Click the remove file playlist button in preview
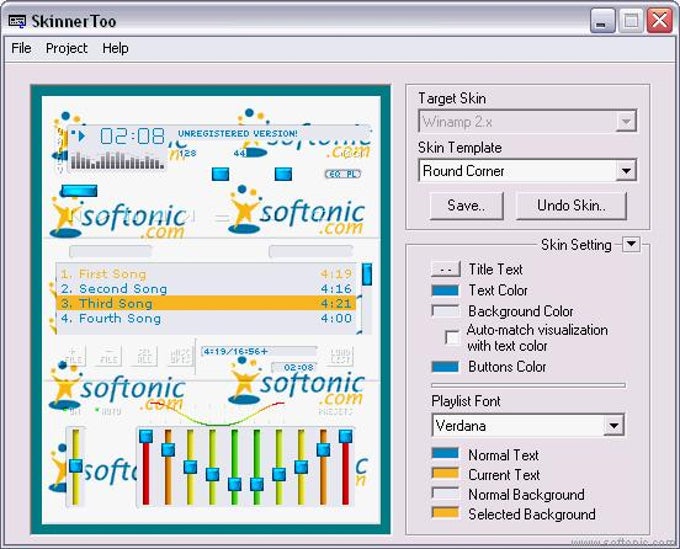Screen dimensions: 680x549 click(x=109, y=356)
